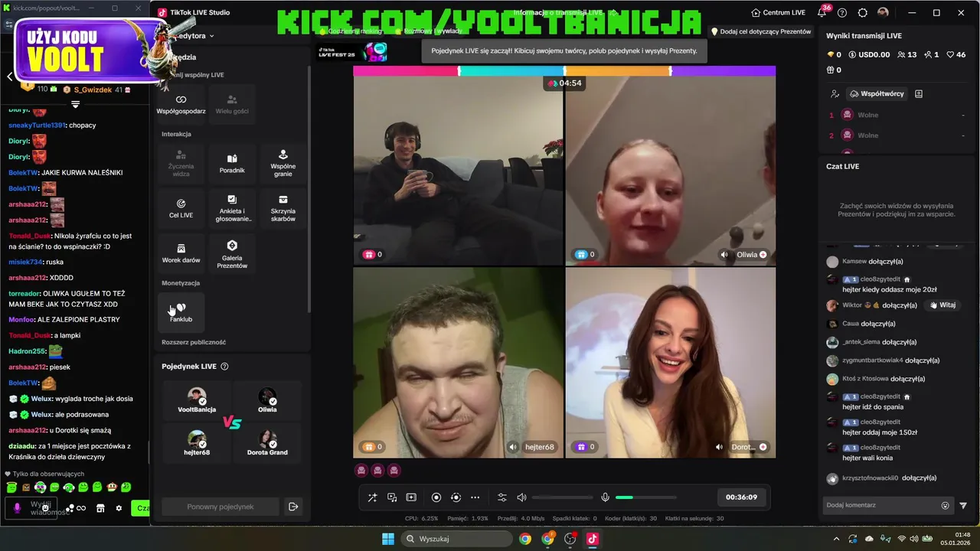This screenshot has height=551, width=980.
Task: Adjust the speaker volume slider
Action: point(563,497)
